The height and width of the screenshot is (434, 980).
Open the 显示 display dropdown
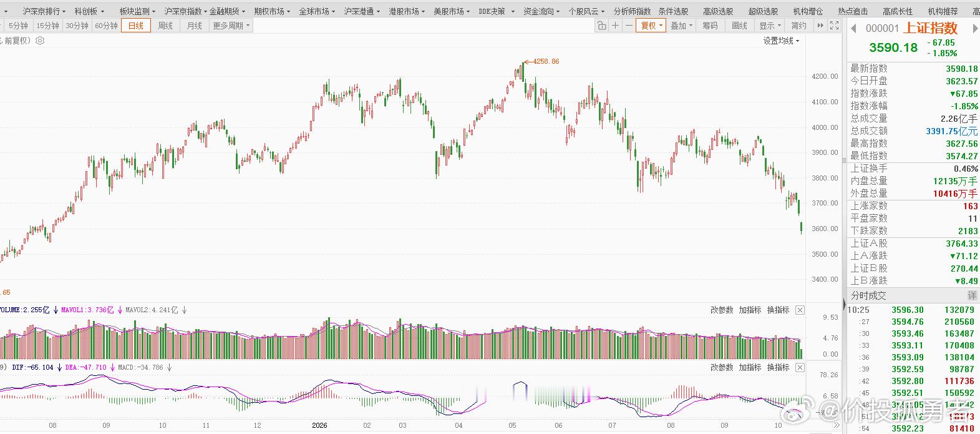point(770,26)
